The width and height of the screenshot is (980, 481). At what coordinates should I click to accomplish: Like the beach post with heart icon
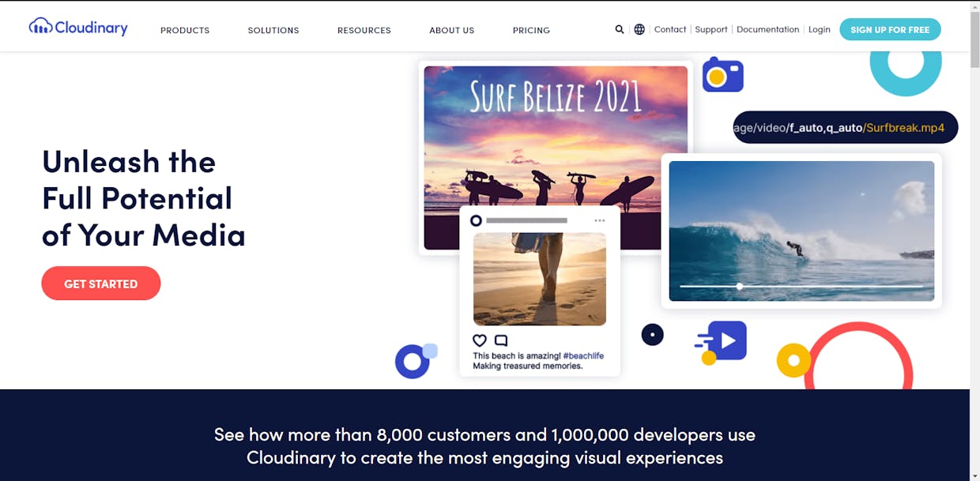coord(480,340)
